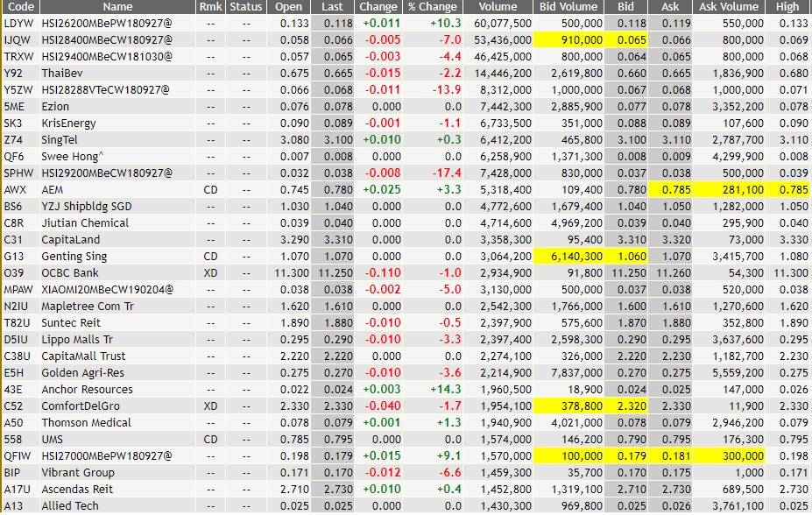The image size is (812, 515).
Task: Select Golden Agri-Res name
Action: [83, 372]
